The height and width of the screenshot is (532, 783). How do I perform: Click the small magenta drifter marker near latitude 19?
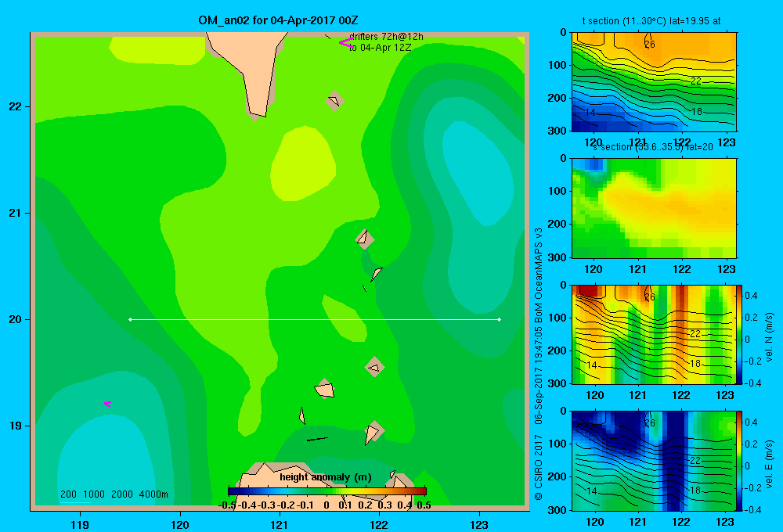pos(107,404)
